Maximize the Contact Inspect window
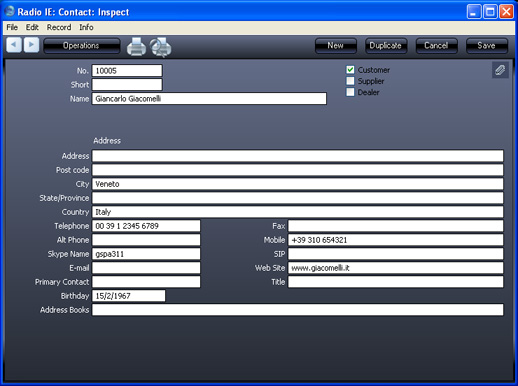The height and width of the screenshot is (386, 518). click(490, 12)
